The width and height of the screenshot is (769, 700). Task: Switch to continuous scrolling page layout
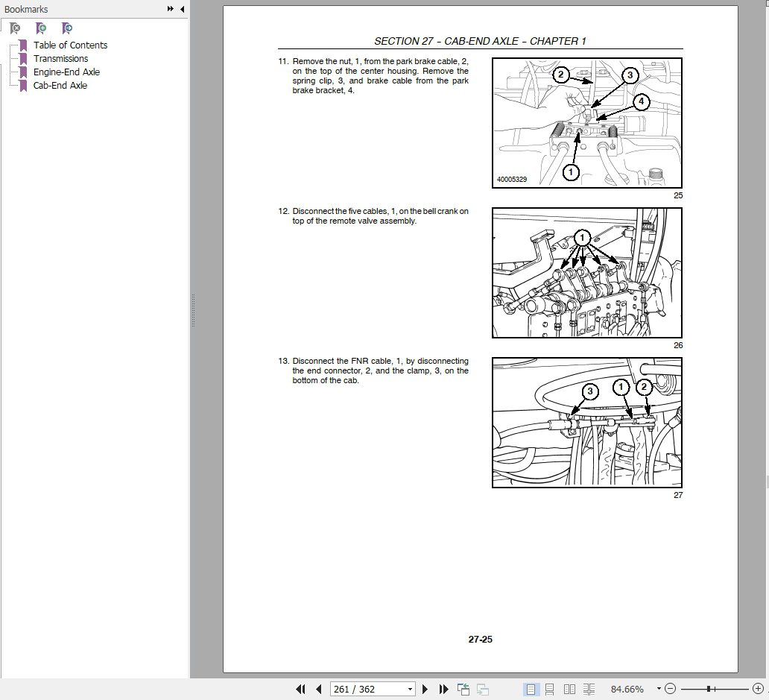tap(551, 689)
